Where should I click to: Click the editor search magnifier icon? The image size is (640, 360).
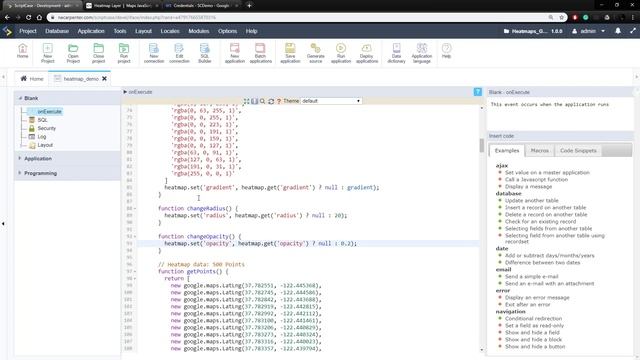coord(262,101)
